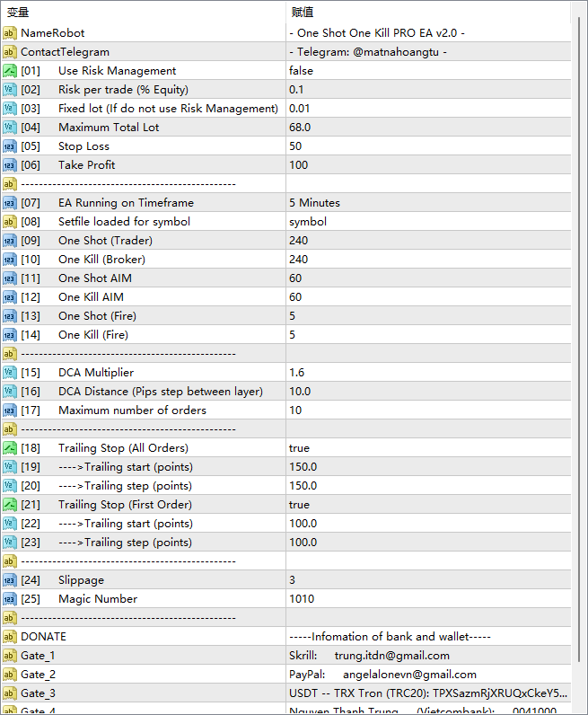Click the boolean icon for Use Risk Management

(x=10, y=71)
